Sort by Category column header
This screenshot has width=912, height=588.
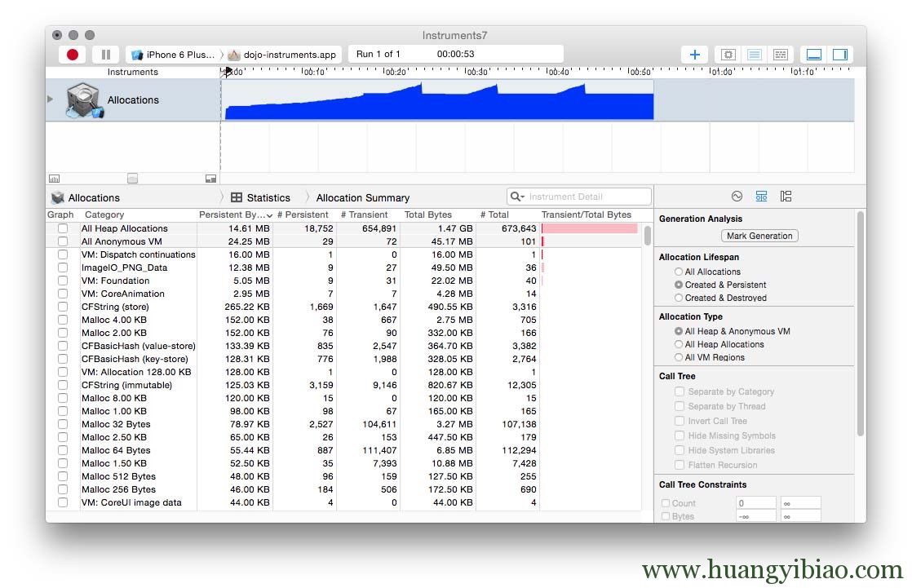(x=139, y=214)
